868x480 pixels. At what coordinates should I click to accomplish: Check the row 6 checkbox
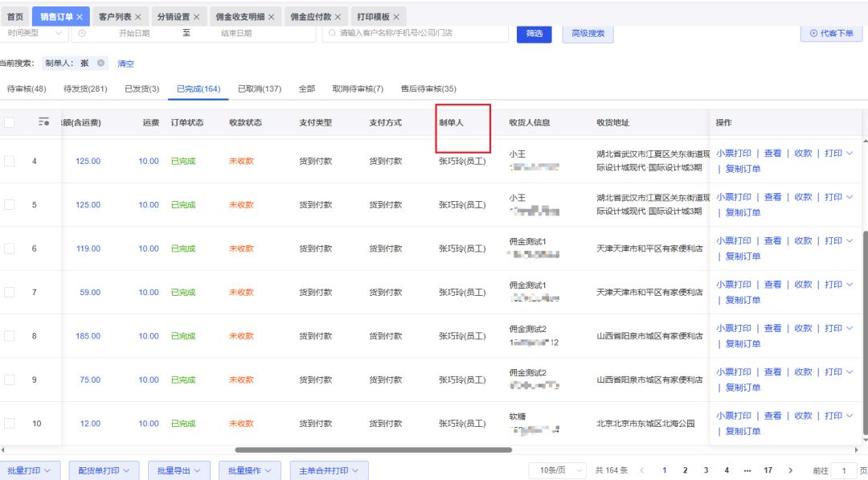click(x=10, y=248)
